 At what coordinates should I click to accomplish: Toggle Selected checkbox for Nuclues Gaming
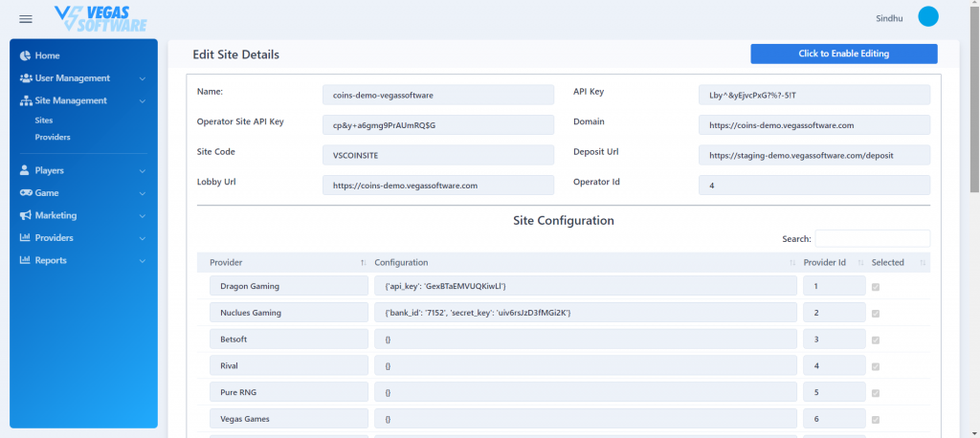tap(876, 314)
